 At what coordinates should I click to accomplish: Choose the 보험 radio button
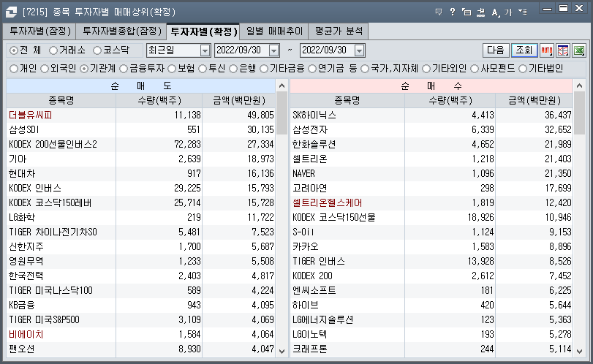pyautogui.click(x=172, y=69)
